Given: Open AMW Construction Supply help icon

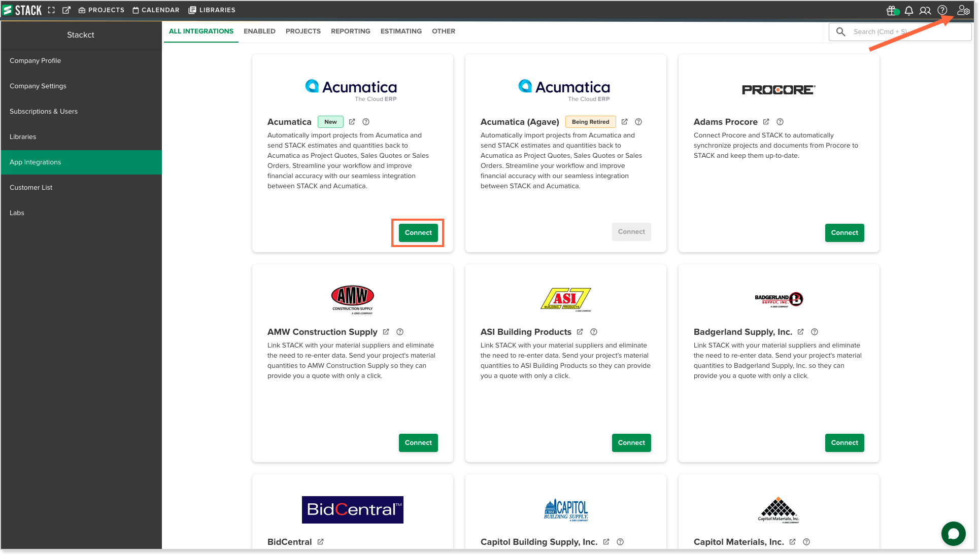Looking at the screenshot, I should coord(400,332).
